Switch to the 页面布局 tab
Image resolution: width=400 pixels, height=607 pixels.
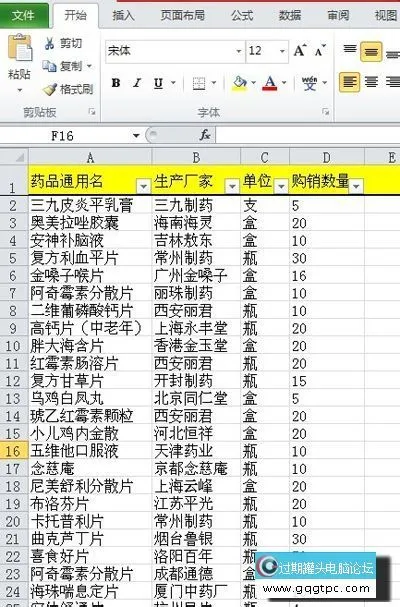click(x=183, y=15)
